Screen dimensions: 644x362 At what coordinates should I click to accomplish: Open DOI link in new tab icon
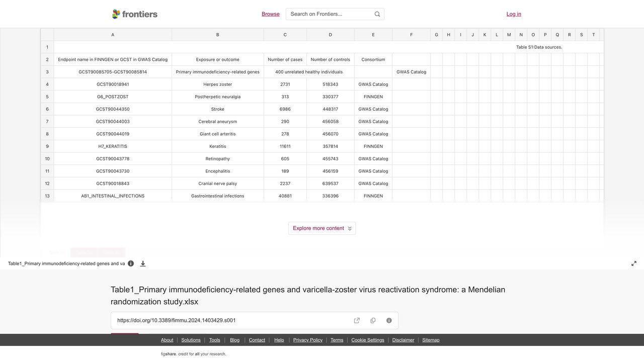point(357,320)
